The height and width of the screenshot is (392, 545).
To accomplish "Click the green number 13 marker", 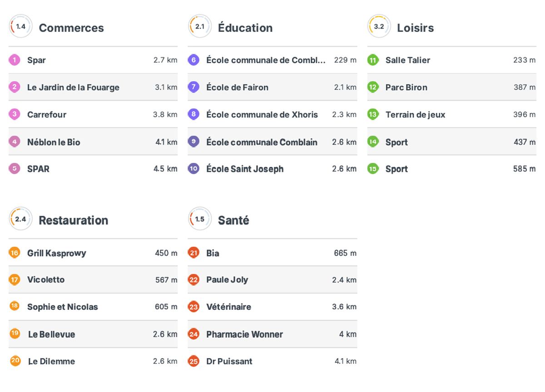I will [373, 114].
